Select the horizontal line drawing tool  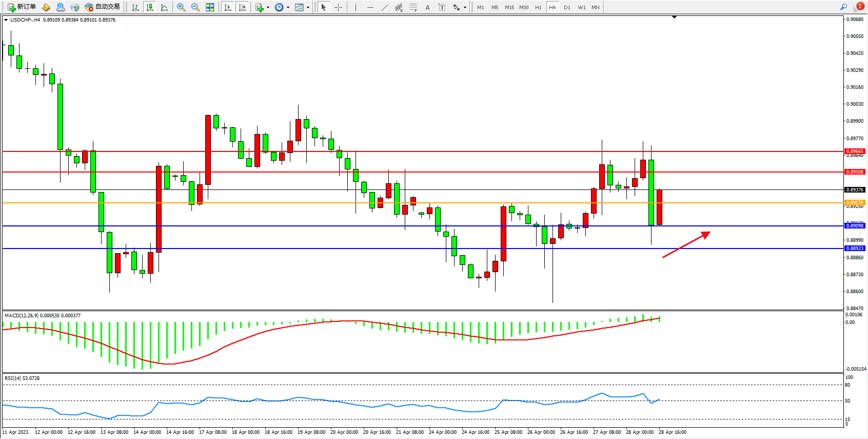coord(370,7)
